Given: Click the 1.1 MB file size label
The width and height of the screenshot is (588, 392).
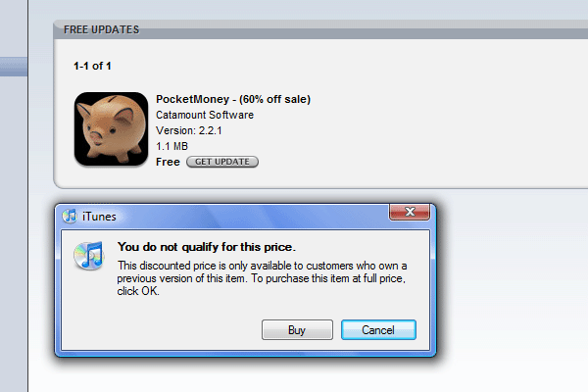Looking at the screenshot, I should [x=171, y=146].
